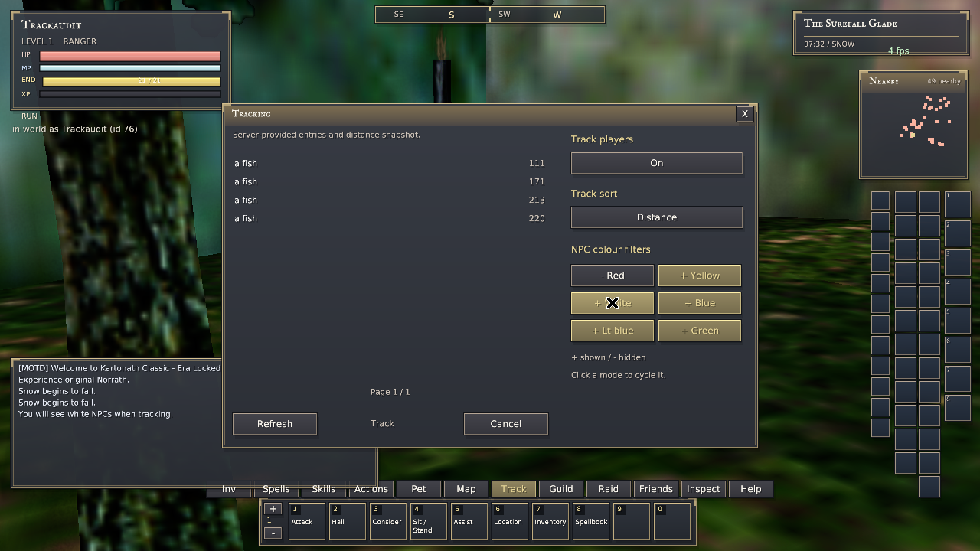The height and width of the screenshot is (551, 980).
Task: Close the Tracking window
Action: [744, 114]
